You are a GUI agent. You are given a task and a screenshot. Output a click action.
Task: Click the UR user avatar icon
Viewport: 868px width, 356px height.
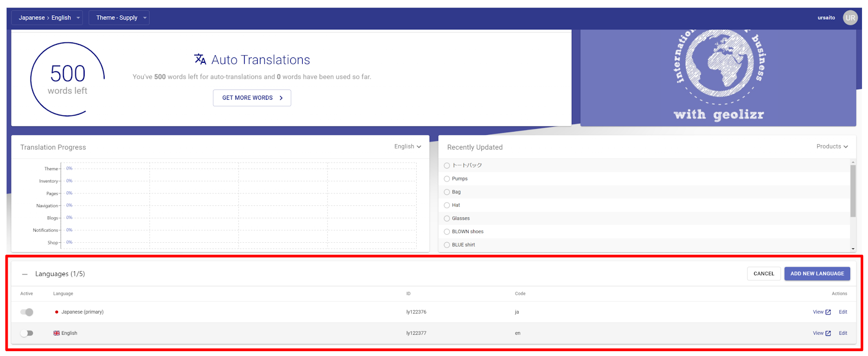point(850,18)
